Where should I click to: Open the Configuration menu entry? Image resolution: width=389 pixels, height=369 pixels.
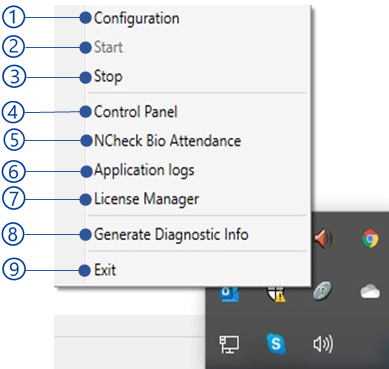137,18
